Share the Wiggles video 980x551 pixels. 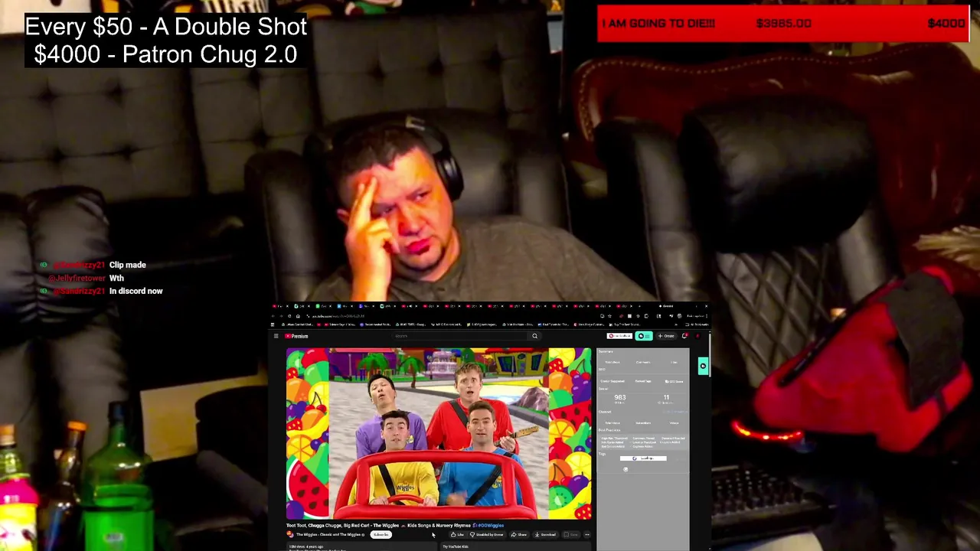tap(519, 535)
